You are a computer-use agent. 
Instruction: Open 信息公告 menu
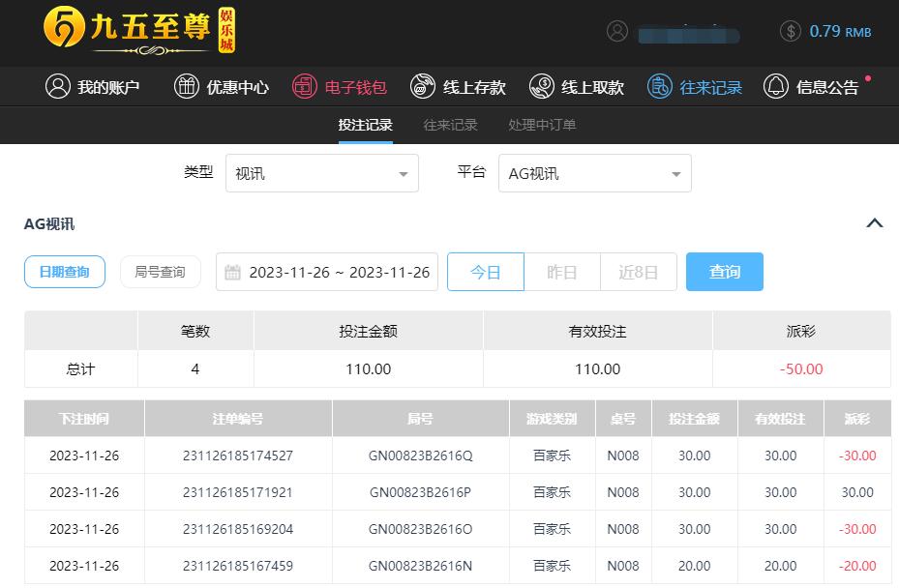point(811,87)
